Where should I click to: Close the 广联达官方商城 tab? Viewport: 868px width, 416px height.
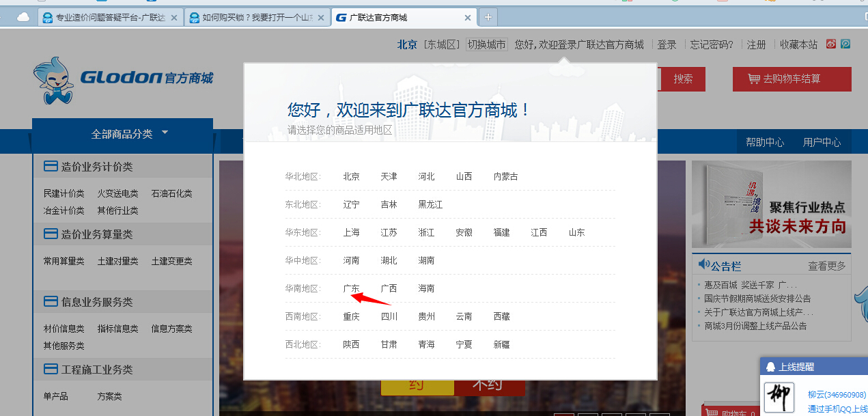(x=468, y=18)
